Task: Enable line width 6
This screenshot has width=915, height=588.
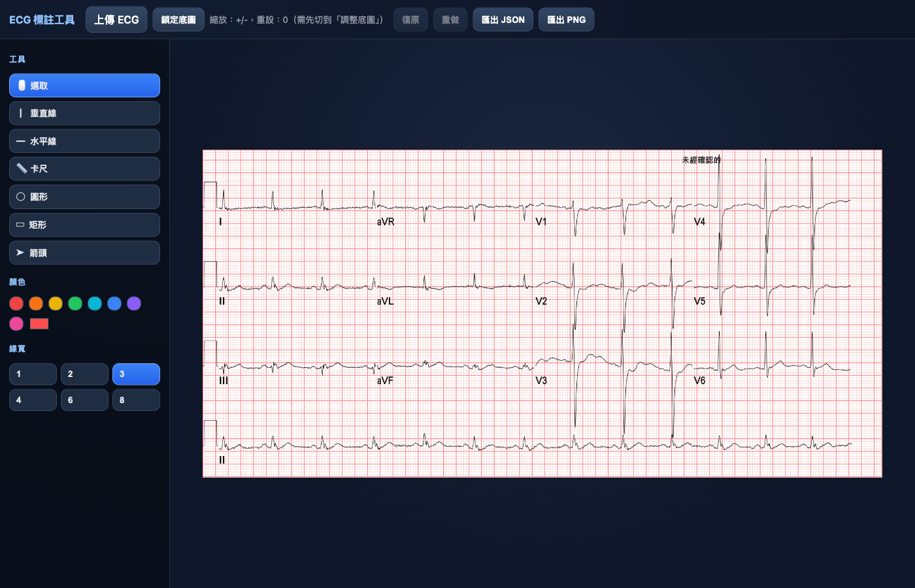Action: 84,399
